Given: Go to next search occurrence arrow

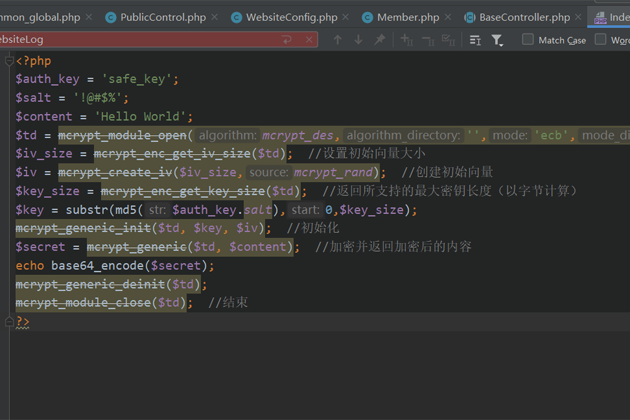Looking at the screenshot, I should click(358, 40).
